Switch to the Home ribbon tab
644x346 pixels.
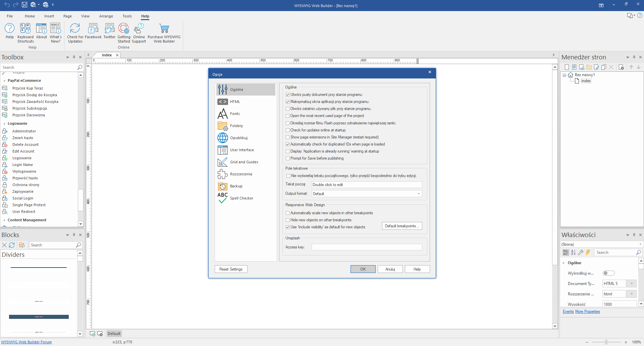click(30, 16)
